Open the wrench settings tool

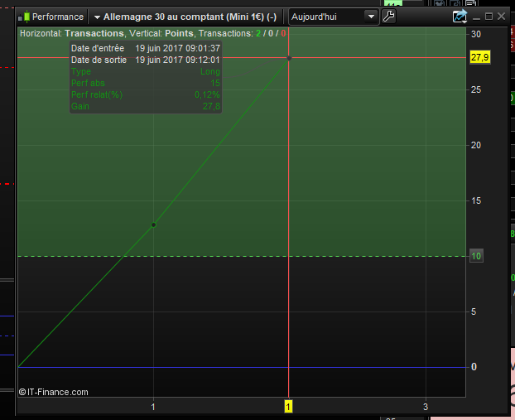coord(389,17)
